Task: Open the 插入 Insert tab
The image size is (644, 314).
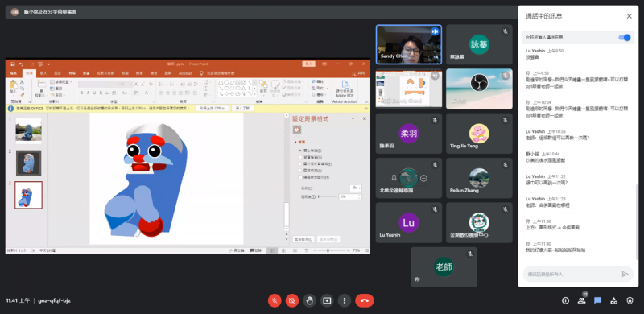Action: 43,73
